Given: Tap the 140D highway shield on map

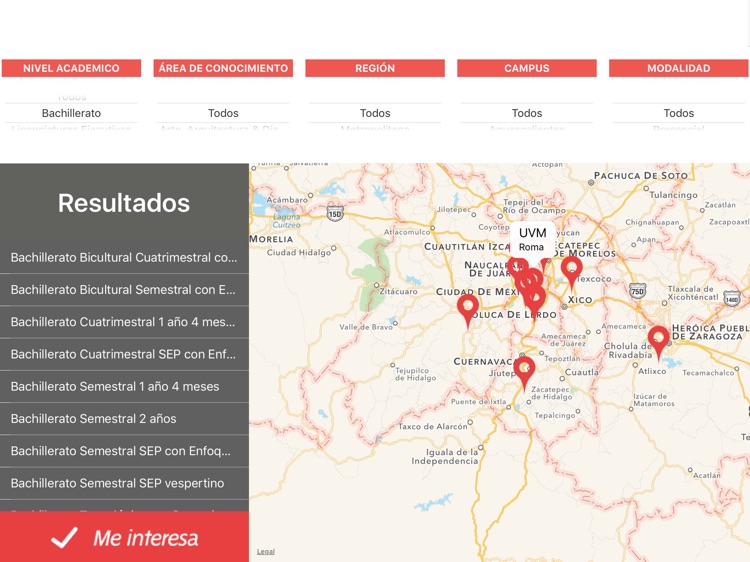Looking at the screenshot, I should [x=731, y=299].
